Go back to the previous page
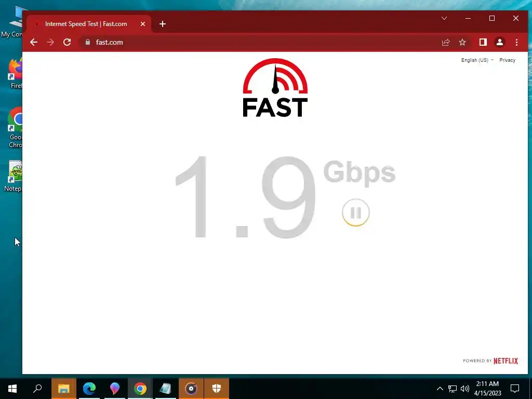Screen dimensions: 532x399 (x=34, y=42)
